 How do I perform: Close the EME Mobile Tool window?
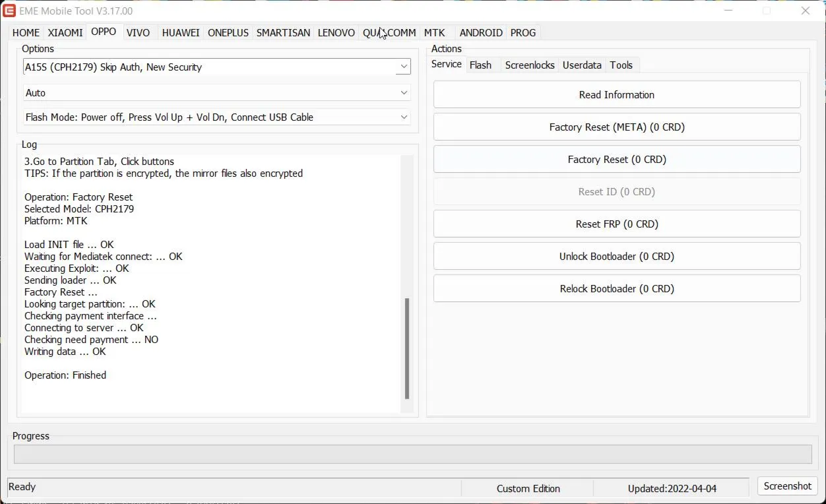(805, 11)
